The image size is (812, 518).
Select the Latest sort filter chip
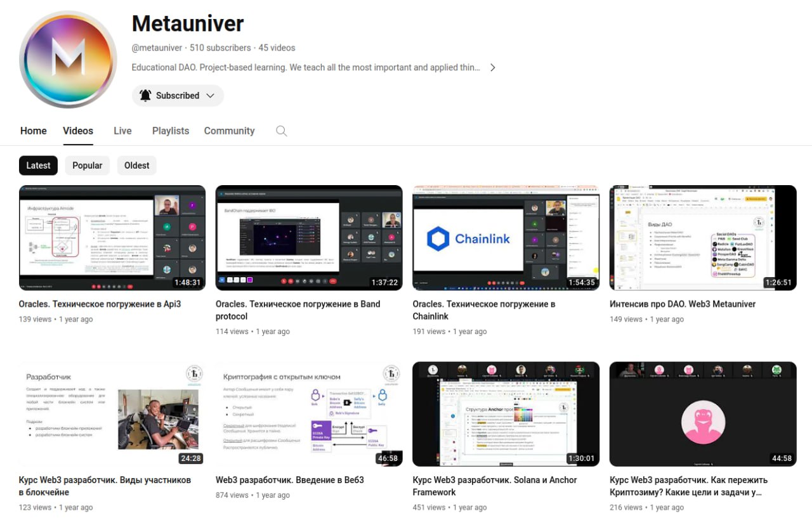tap(38, 165)
